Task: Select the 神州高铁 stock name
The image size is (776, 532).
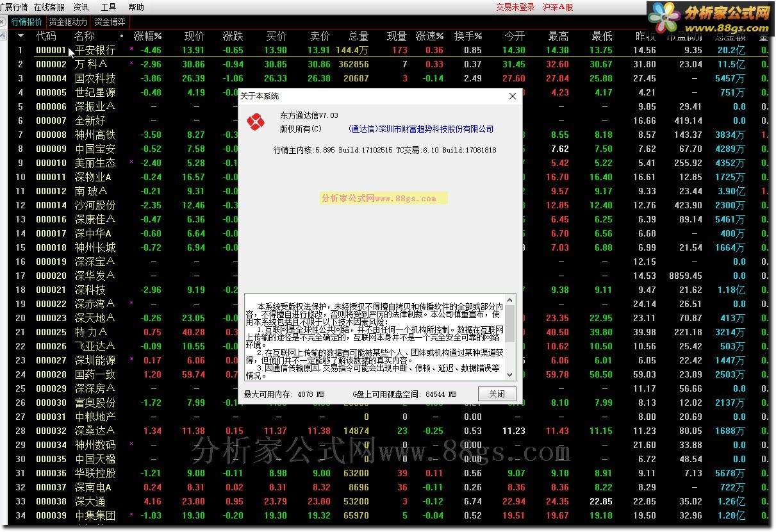Action: (x=95, y=135)
